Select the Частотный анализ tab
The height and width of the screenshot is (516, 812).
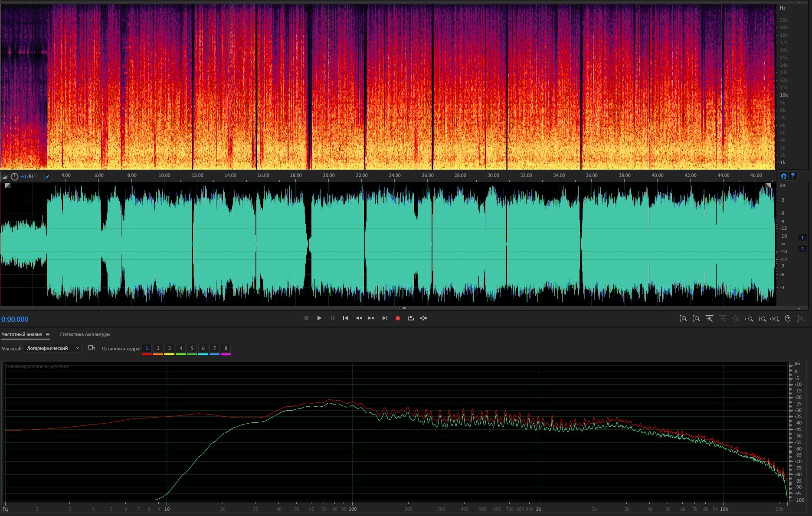point(22,334)
